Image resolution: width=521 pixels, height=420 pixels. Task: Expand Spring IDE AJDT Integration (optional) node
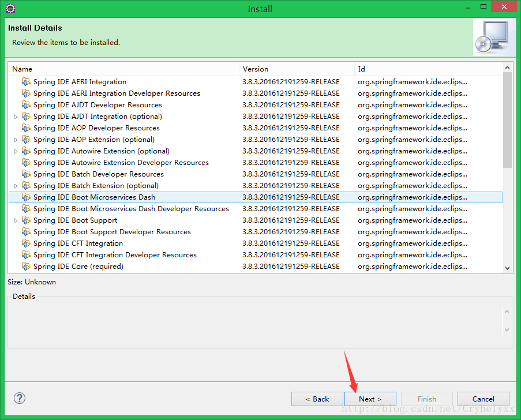click(16, 117)
